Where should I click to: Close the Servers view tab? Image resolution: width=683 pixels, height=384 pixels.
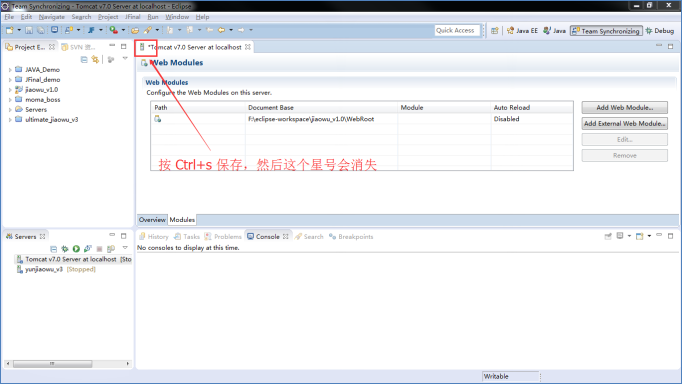pyautogui.click(x=42, y=236)
